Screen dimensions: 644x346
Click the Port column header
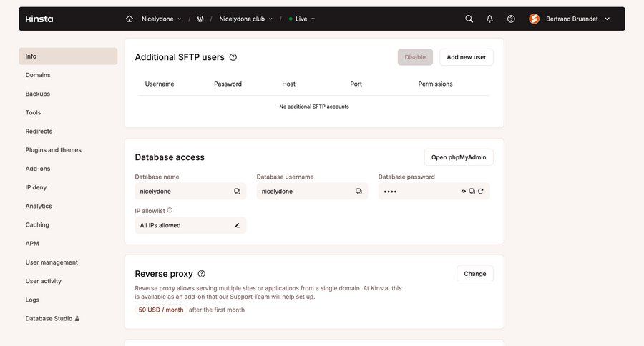(356, 84)
